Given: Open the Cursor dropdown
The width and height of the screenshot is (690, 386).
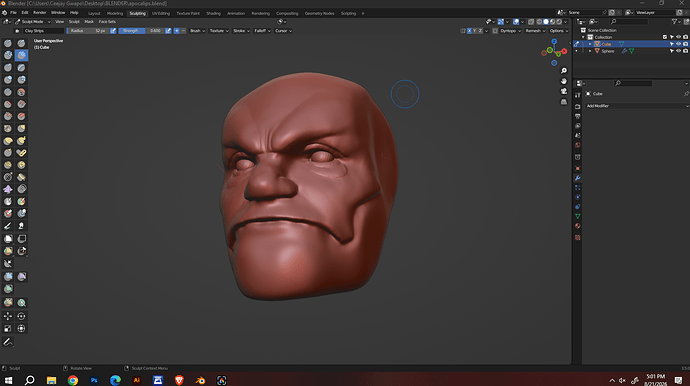Looking at the screenshot, I should tap(283, 31).
